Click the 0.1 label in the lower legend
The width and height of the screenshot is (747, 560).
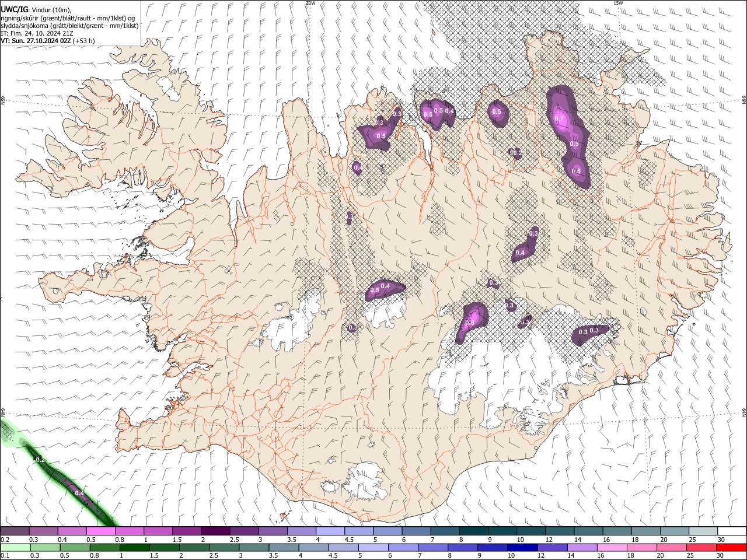click(4, 556)
